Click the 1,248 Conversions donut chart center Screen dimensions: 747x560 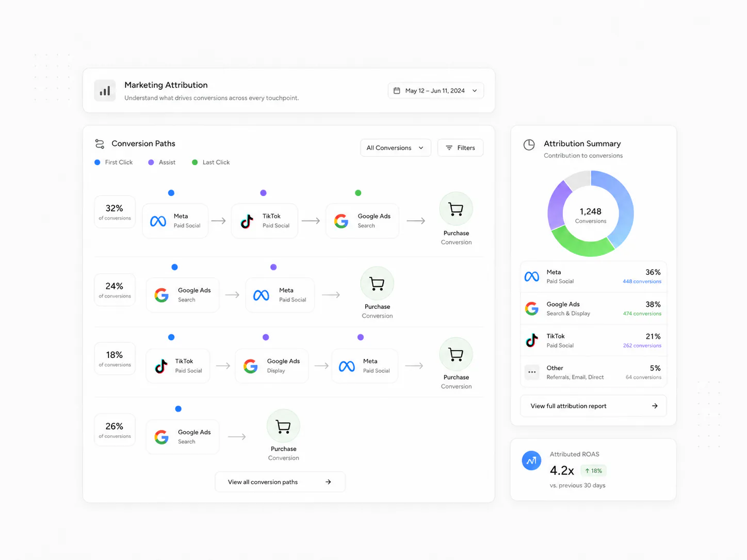click(591, 215)
